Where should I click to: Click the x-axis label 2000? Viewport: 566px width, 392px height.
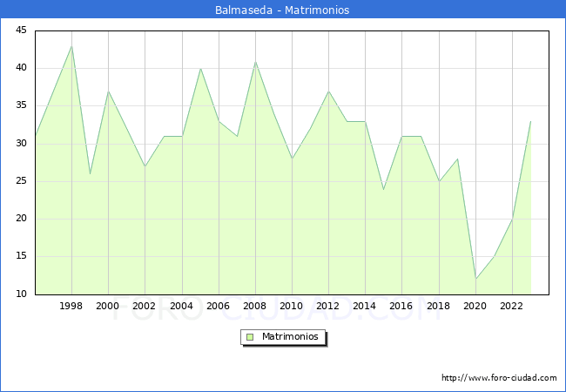[x=107, y=306]
